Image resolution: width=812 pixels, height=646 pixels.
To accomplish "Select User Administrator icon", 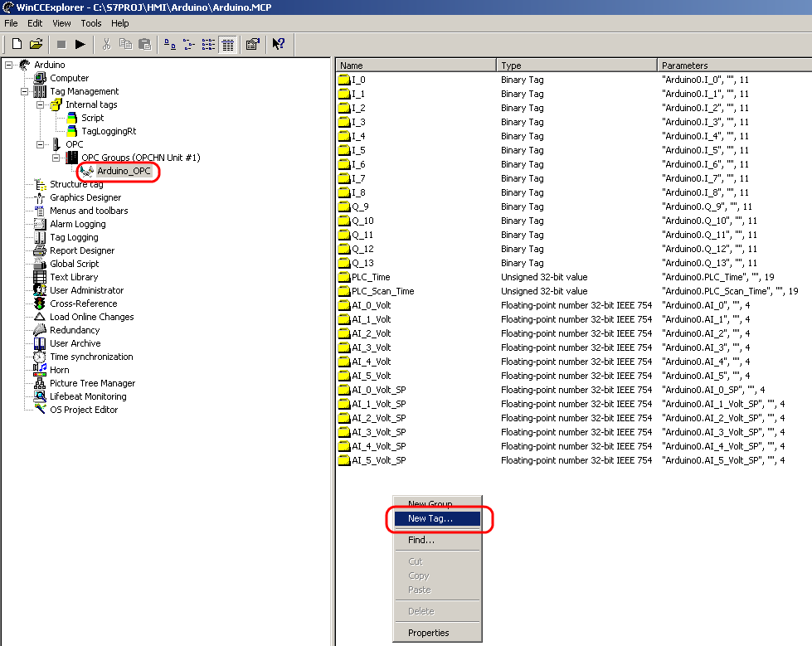I will tap(40, 290).
